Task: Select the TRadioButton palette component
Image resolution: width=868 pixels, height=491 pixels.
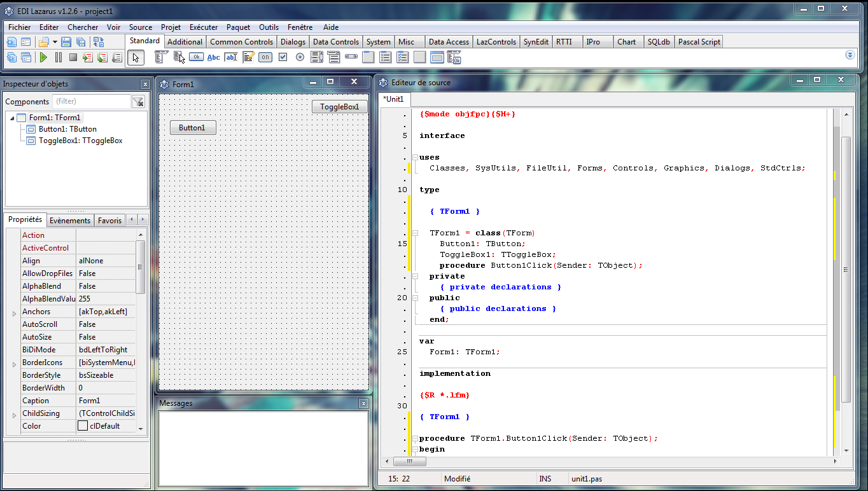Action: pyautogui.click(x=300, y=57)
